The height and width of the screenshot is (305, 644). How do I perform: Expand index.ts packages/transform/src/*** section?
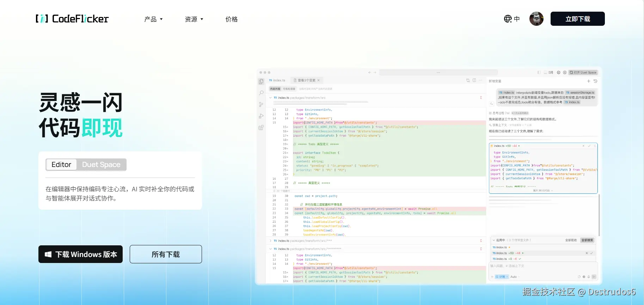[271, 241]
